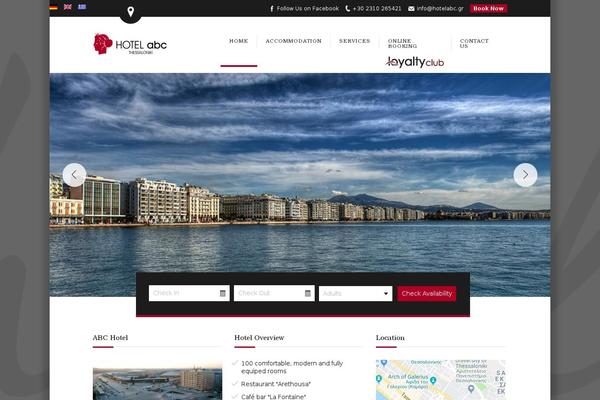Select the Home menu item
Viewport: 600px width, 400px height.
click(x=238, y=41)
